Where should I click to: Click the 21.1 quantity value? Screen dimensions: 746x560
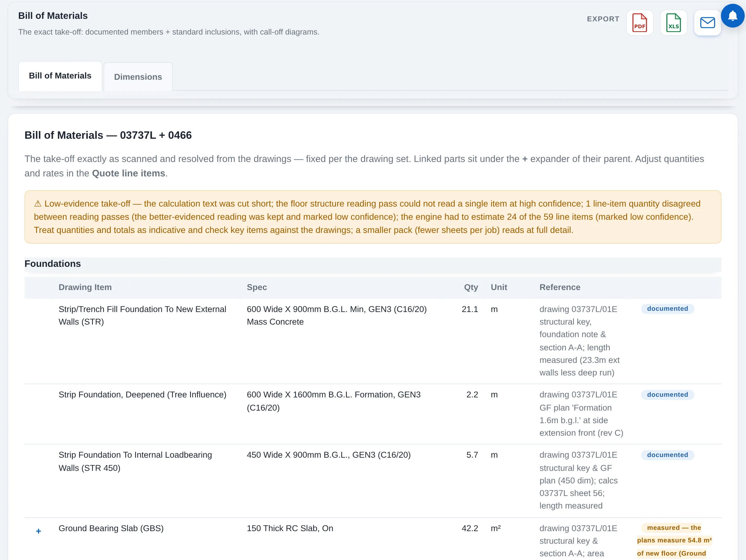tap(470, 309)
